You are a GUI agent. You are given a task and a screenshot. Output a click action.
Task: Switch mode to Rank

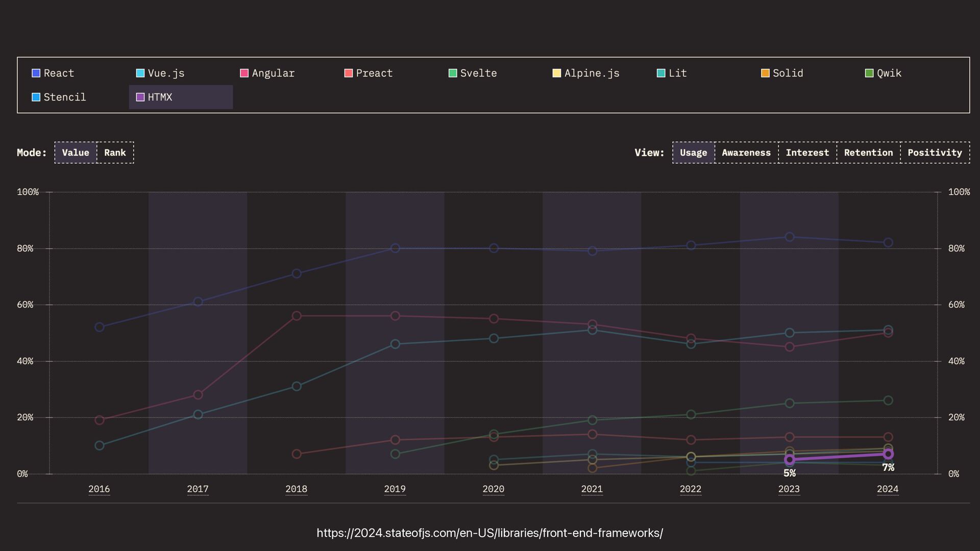[115, 153]
